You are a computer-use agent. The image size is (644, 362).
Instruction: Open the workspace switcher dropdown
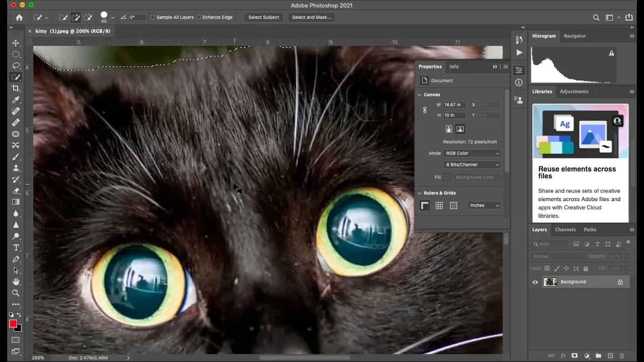pyautogui.click(x=612, y=17)
